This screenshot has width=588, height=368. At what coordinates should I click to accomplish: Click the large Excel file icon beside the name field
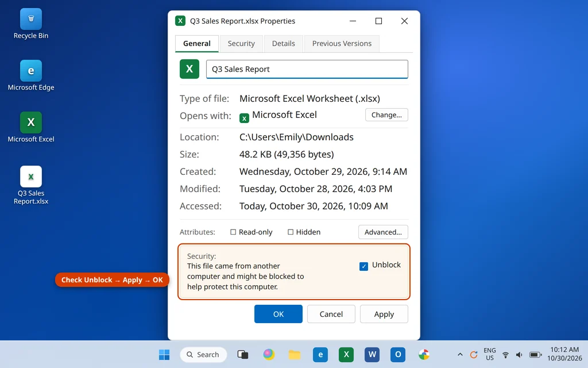189,69
